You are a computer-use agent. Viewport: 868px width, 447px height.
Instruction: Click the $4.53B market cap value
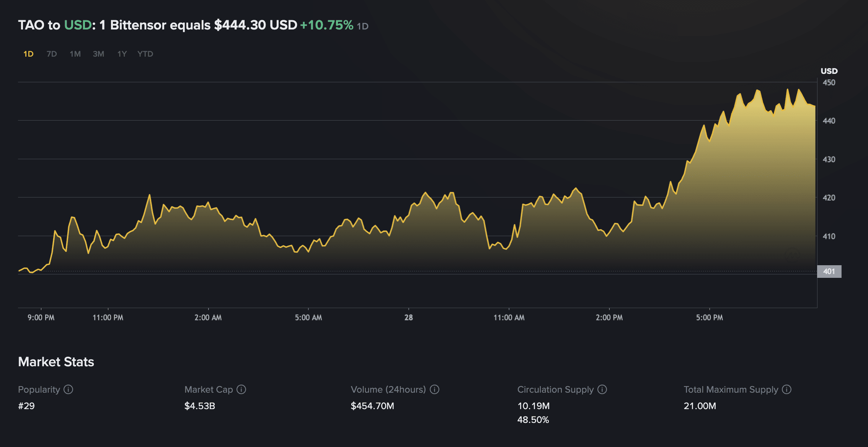coord(199,406)
